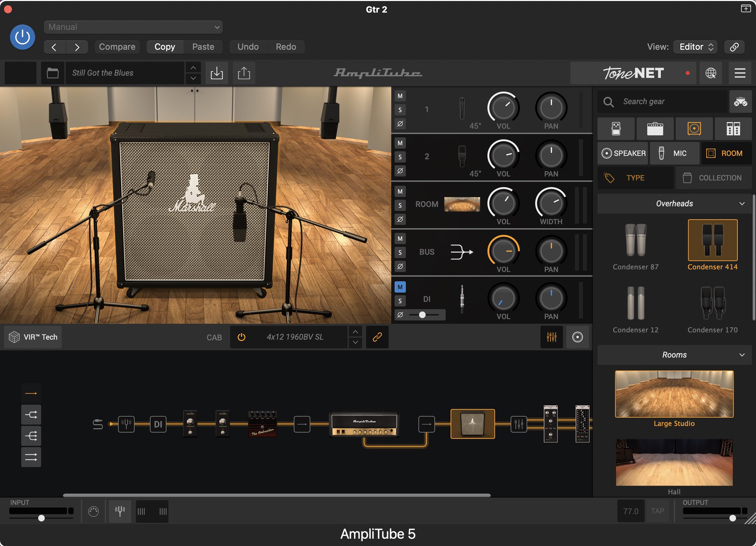Click the ROOM thumbnail in mixer
Screen dimensions: 756x546
click(x=462, y=204)
